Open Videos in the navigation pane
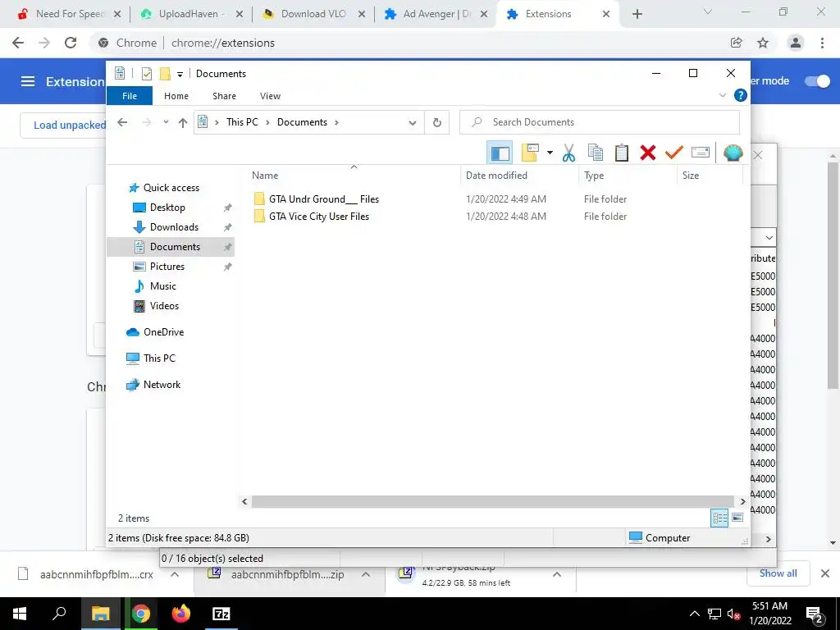This screenshot has width=840, height=630. (x=164, y=306)
